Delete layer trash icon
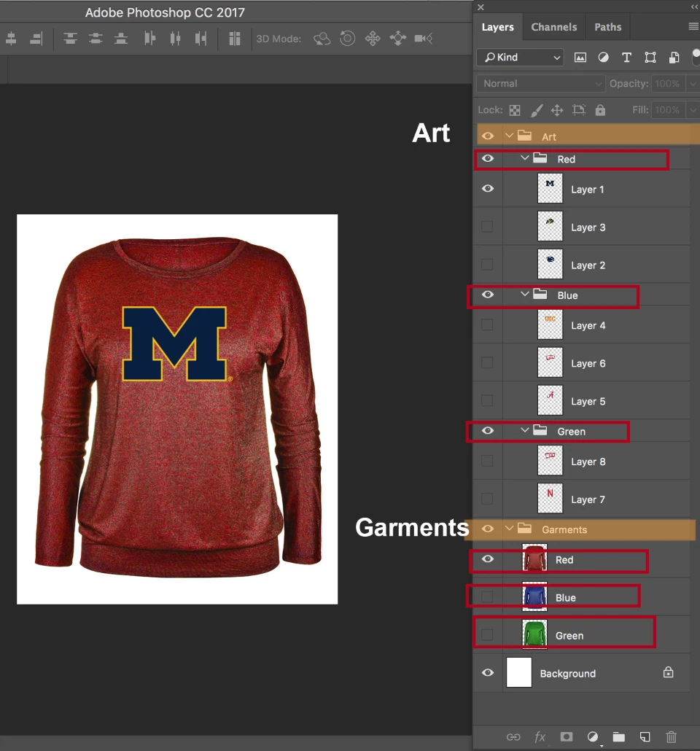700x751 pixels. (x=672, y=736)
